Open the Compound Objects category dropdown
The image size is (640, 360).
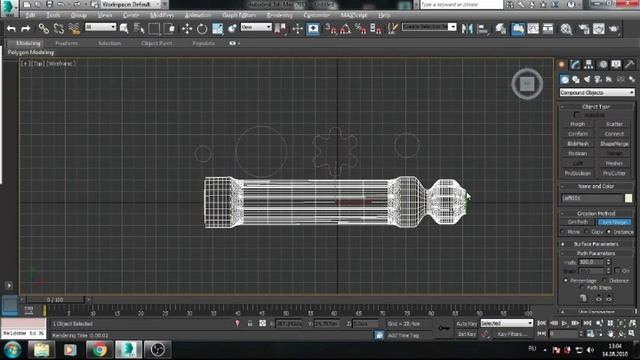(x=597, y=93)
